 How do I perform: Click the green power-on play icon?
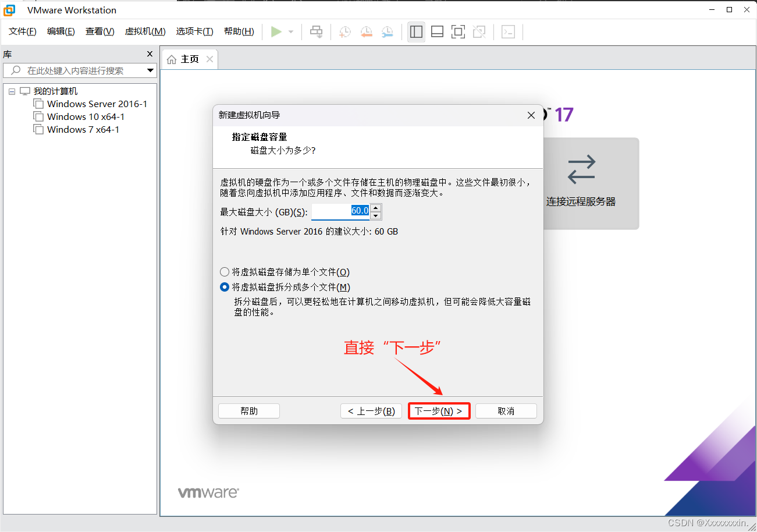[x=276, y=32]
